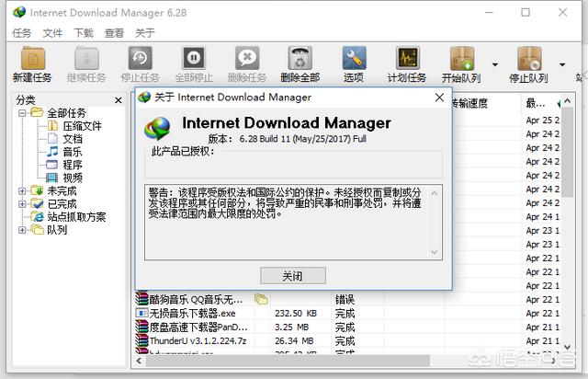Expand the 队列 tree node
The image size is (588, 379).
pos(22,230)
